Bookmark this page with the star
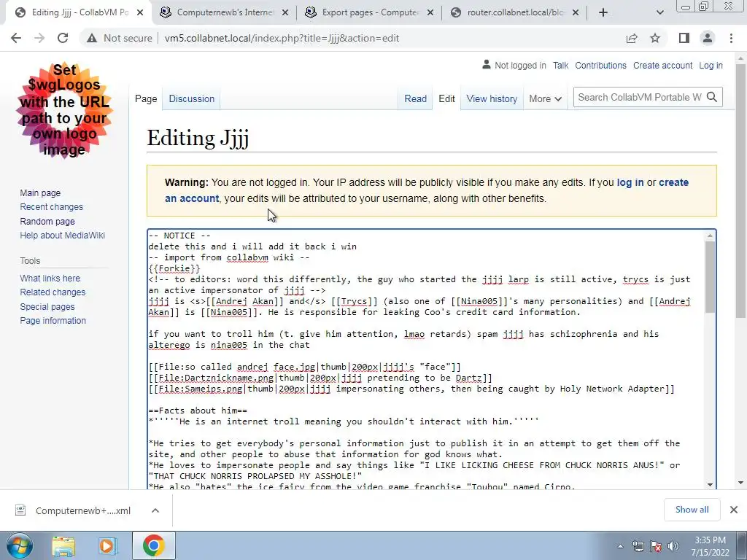 tap(655, 38)
